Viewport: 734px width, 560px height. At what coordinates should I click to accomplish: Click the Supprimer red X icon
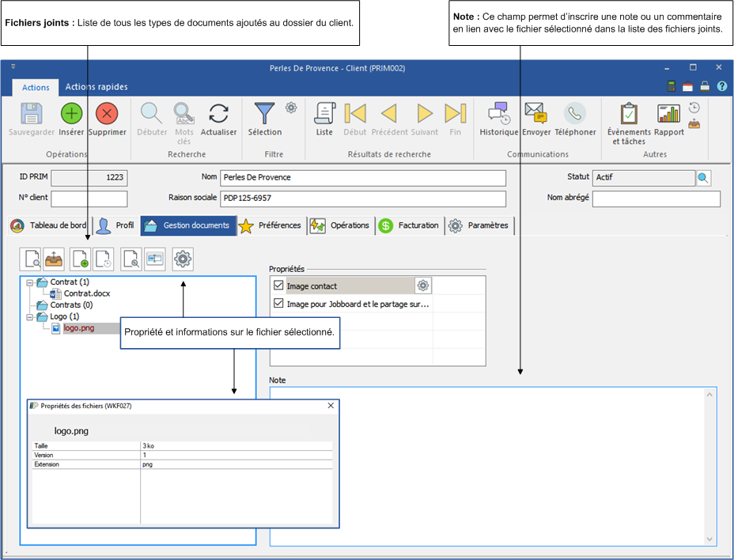point(107,114)
